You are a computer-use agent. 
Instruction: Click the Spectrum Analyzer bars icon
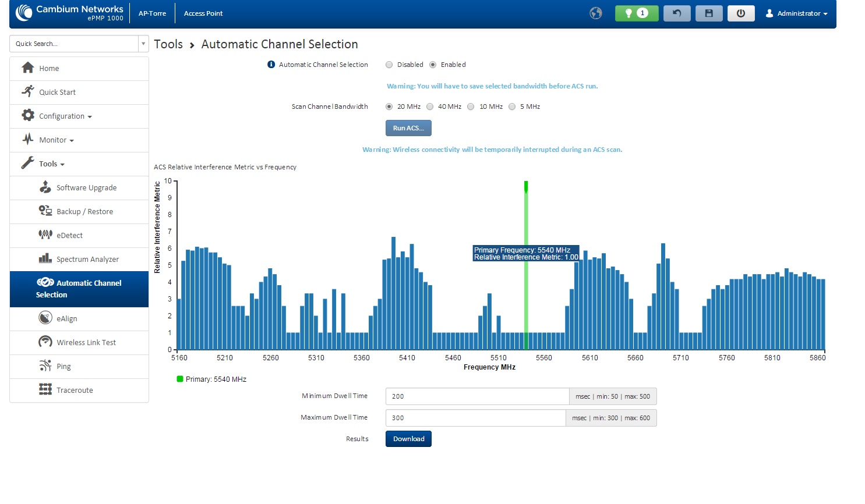point(45,258)
